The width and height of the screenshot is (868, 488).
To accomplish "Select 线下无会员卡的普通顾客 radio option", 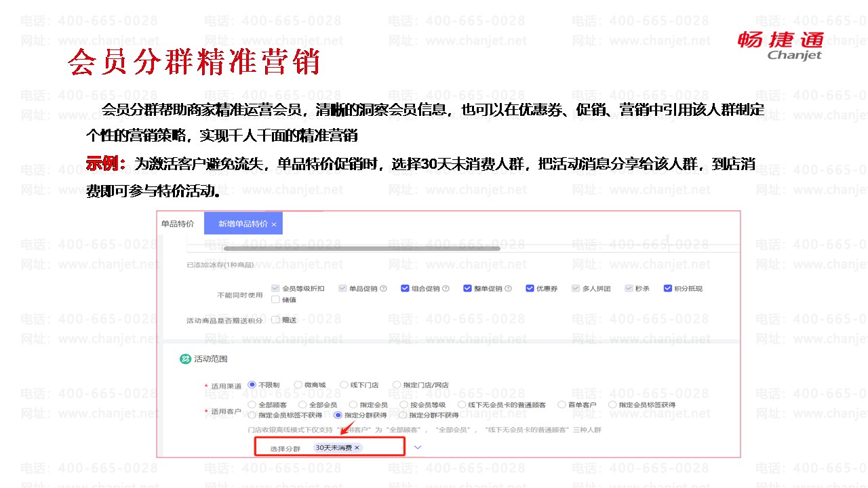I will 462,405.
